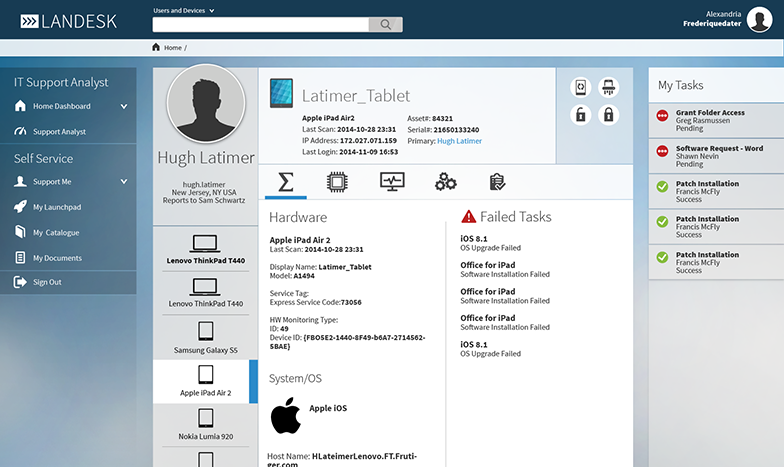Open Support Analyst in sidebar
Screen dimensions: 784x467
[59, 132]
